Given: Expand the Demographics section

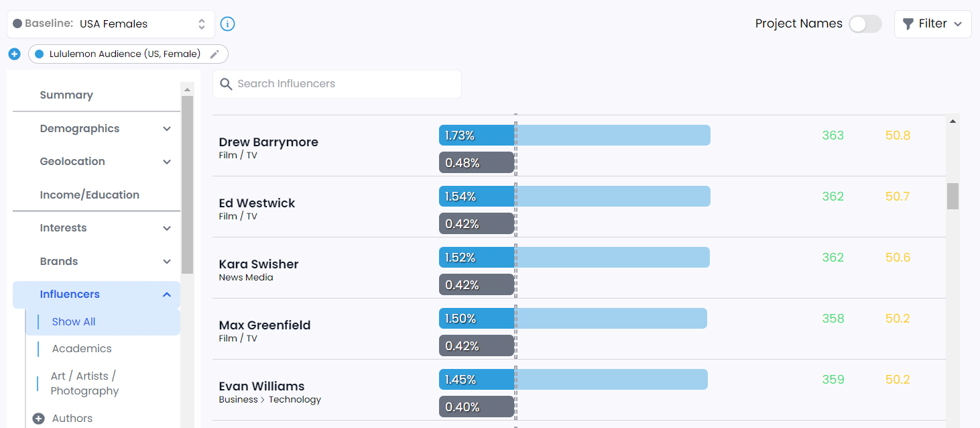Looking at the screenshot, I should pyautogui.click(x=167, y=129).
